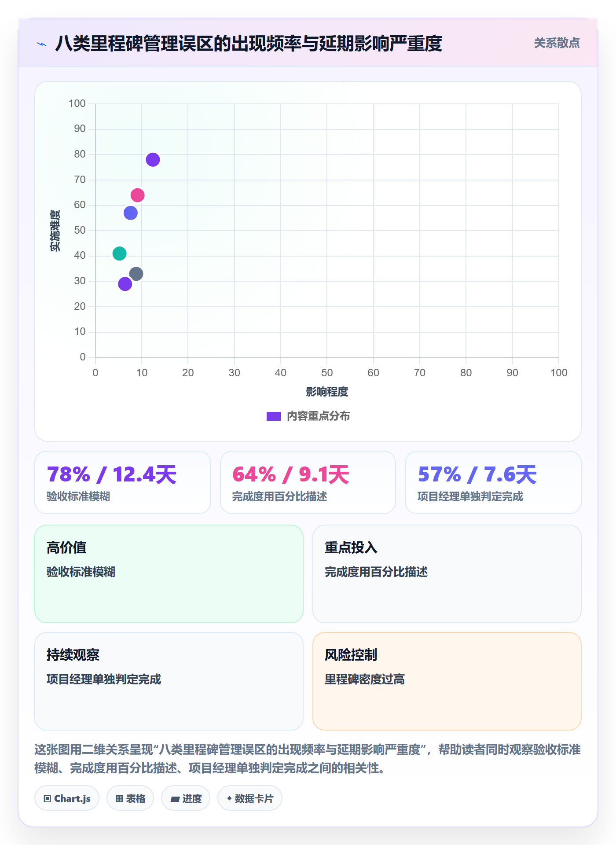616x845 pixels.
Task: Select the 高价值 quadrant card
Action: (169, 574)
